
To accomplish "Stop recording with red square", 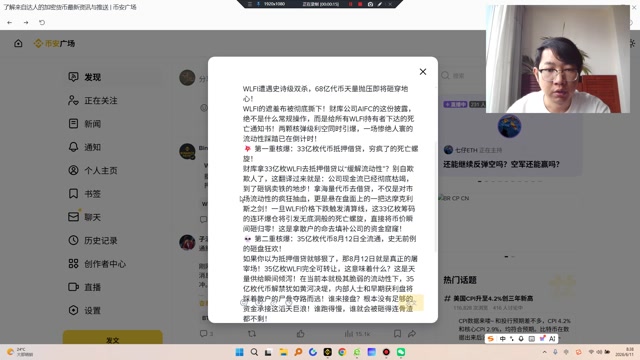I will tap(360, 4).
